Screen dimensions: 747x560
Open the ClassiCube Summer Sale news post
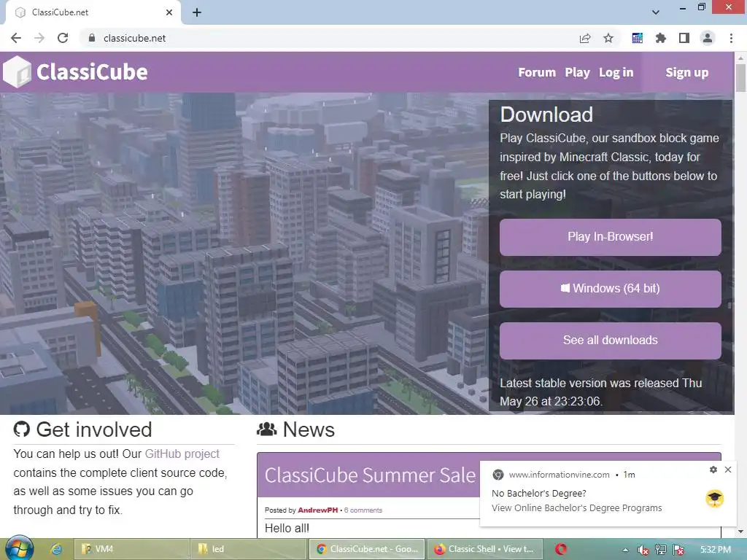coord(370,475)
